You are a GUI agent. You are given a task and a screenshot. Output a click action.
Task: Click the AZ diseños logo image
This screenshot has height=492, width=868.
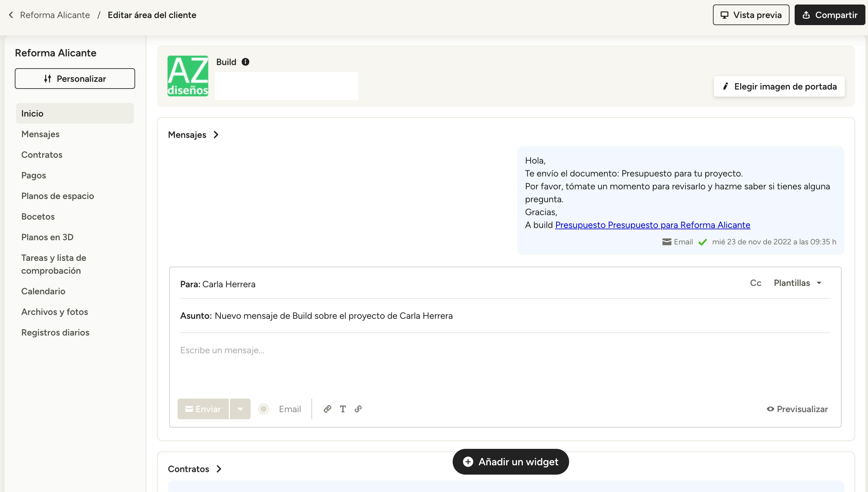188,76
